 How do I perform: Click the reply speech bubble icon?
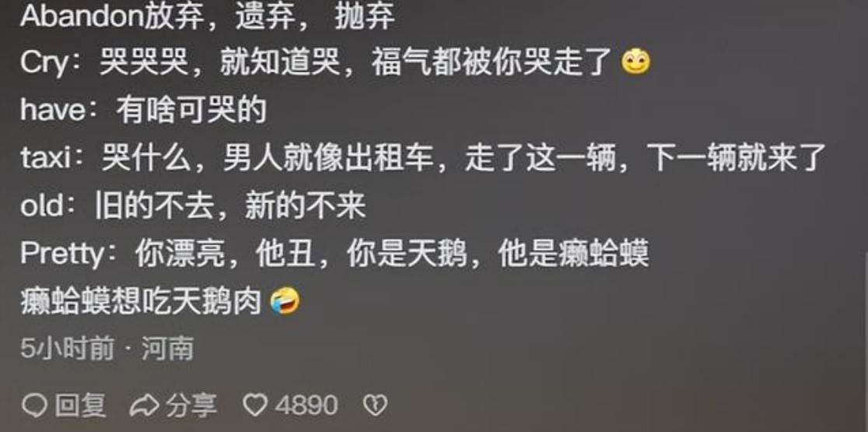34,406
